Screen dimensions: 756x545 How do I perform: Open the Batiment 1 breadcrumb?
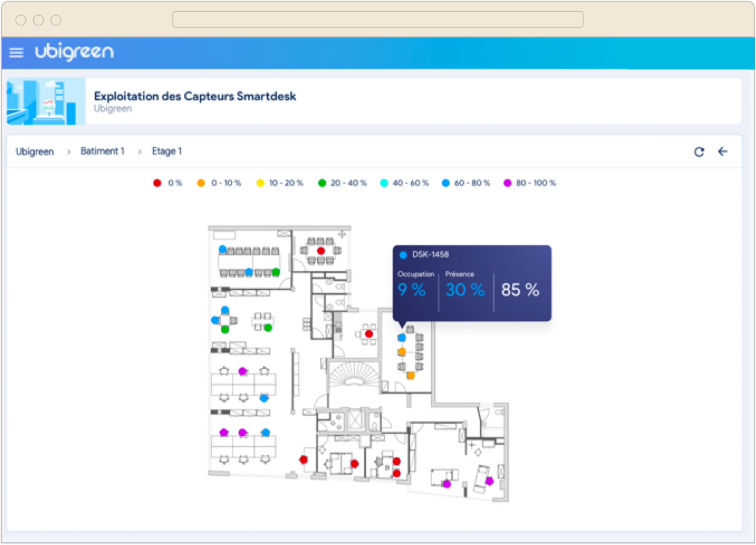[102, 151]
